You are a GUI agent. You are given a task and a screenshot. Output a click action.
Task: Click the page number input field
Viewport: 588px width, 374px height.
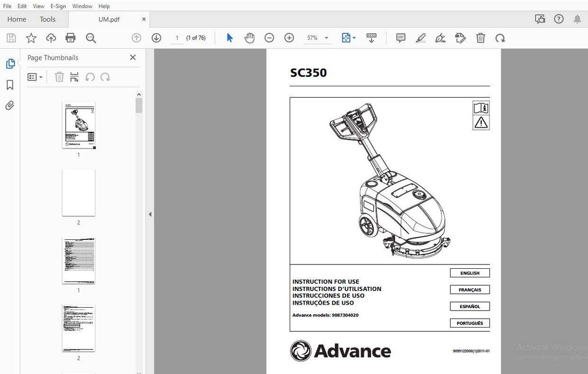[x=177, y=37]
